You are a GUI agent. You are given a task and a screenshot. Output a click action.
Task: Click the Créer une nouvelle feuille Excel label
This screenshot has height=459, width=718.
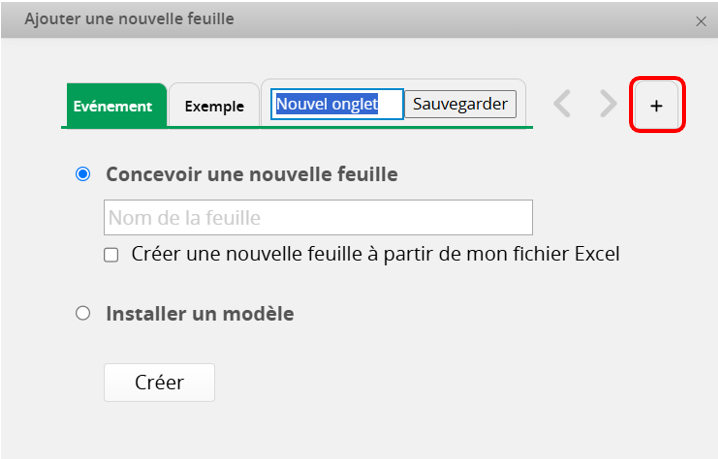coord(375,254)
